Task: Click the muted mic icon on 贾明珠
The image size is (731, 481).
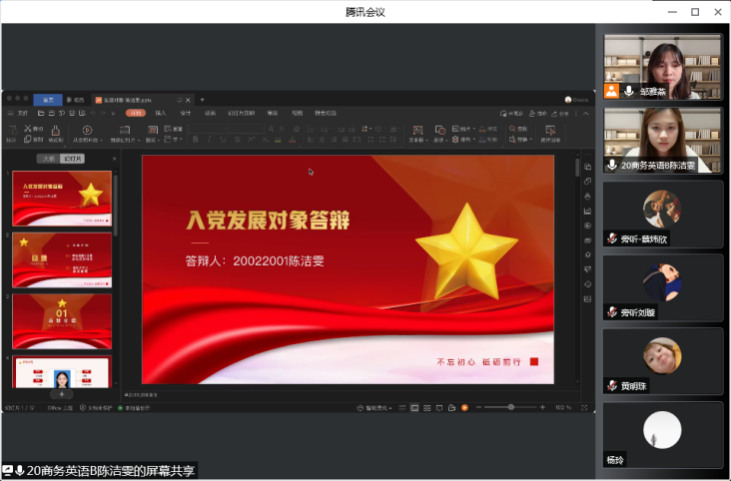Action: pyautogui.click(x=612, y=385)
